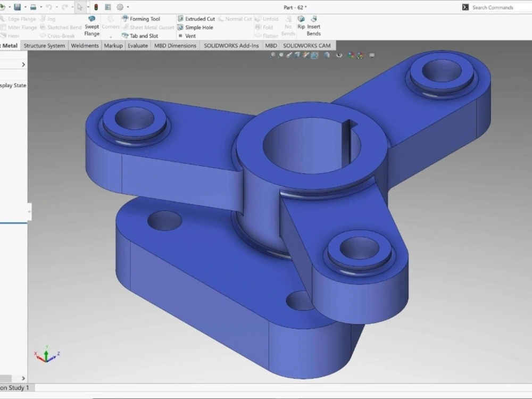The height and width of the screenshot is (399, 532).
Task: Click the Print icon
Action: point(33,7)
